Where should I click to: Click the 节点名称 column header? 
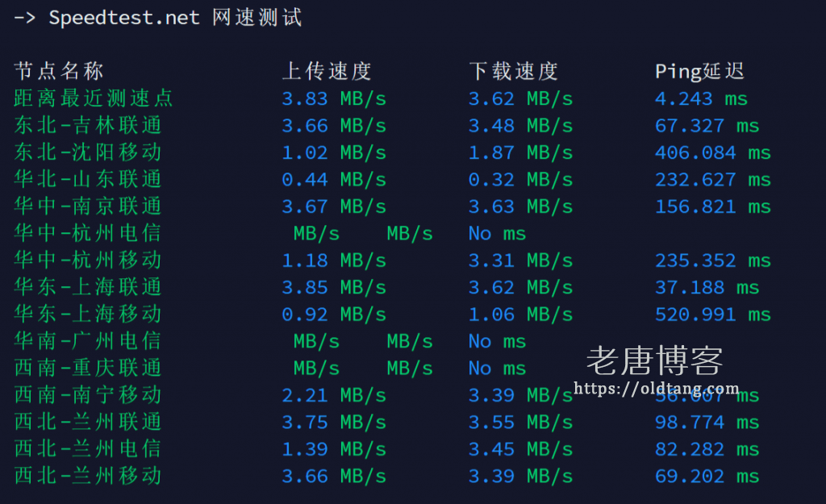pos(59,72)
